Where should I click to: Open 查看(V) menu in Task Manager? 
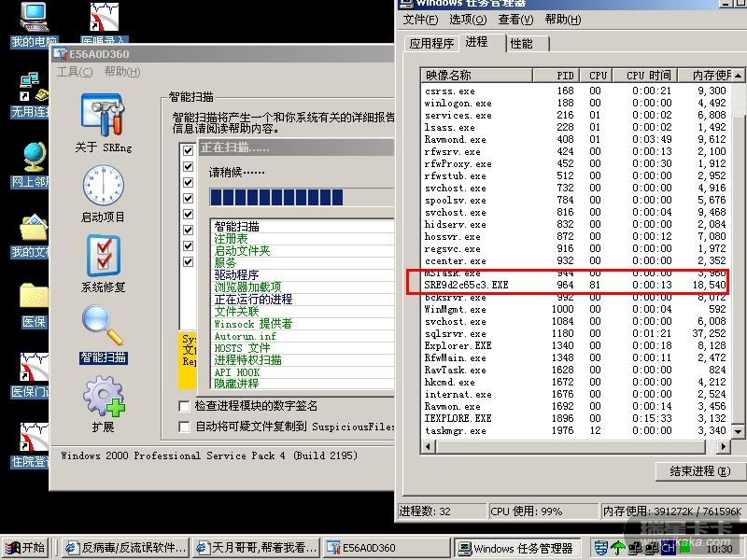pos(515,20)
